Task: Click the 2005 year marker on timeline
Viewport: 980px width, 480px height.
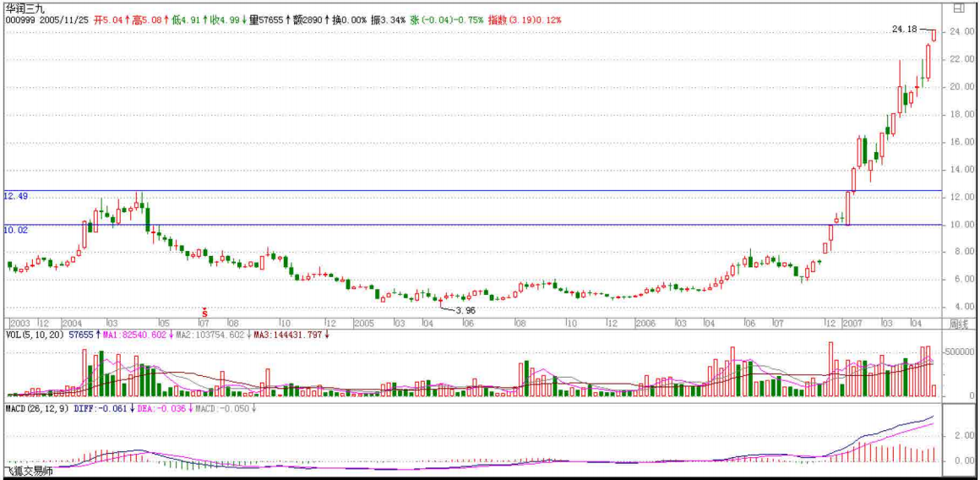Action: 364,324
